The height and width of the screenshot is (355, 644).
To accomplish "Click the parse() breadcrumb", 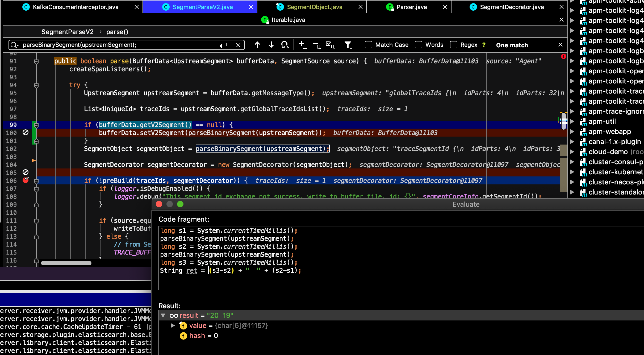I will [x=117, y=32].
